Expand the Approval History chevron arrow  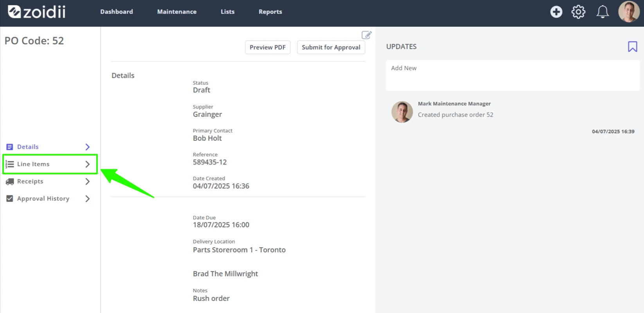point(88,199)
